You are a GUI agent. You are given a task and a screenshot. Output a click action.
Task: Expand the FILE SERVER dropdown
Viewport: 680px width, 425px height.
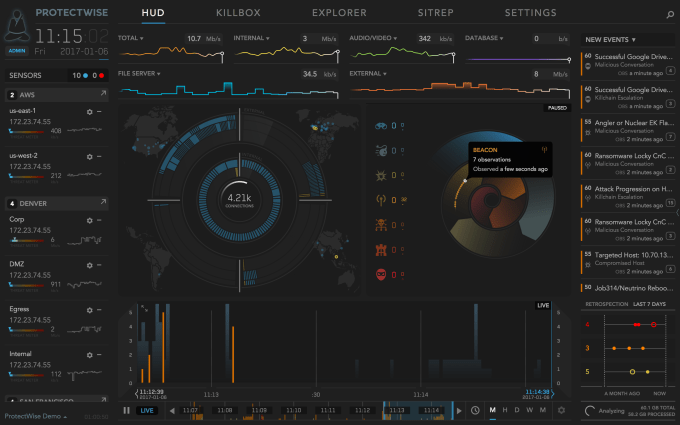click(x=139, y=74)
